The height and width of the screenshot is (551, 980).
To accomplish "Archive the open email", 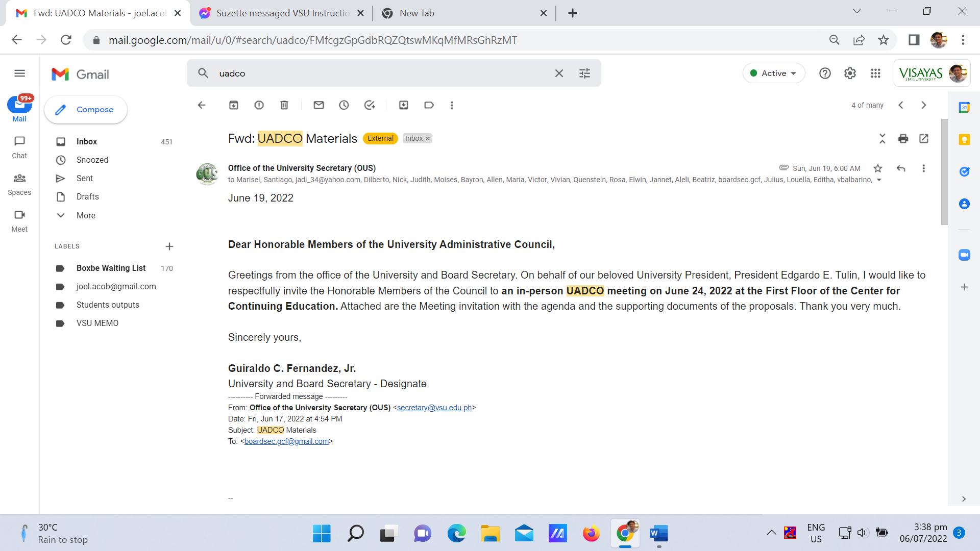I will click(234, 105).
